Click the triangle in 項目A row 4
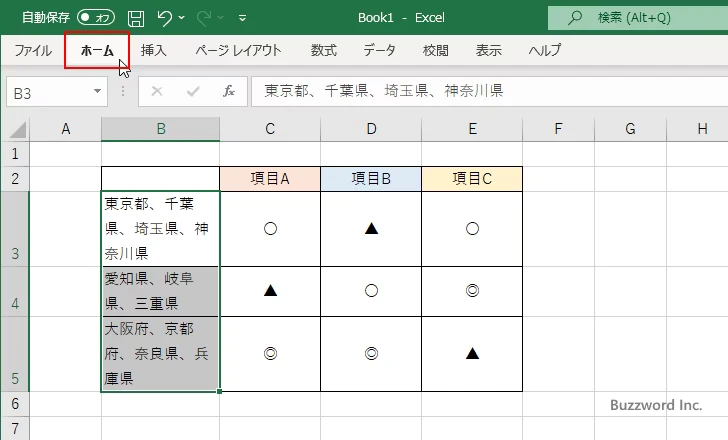This screenshot has width=728, height=440. tap(270, 291)
